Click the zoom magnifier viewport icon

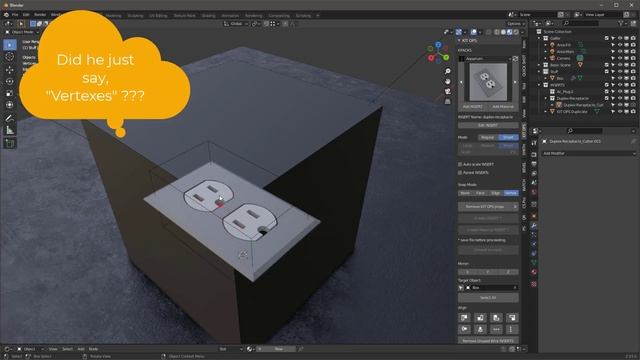pyautogui.click(x=448, y=71)
